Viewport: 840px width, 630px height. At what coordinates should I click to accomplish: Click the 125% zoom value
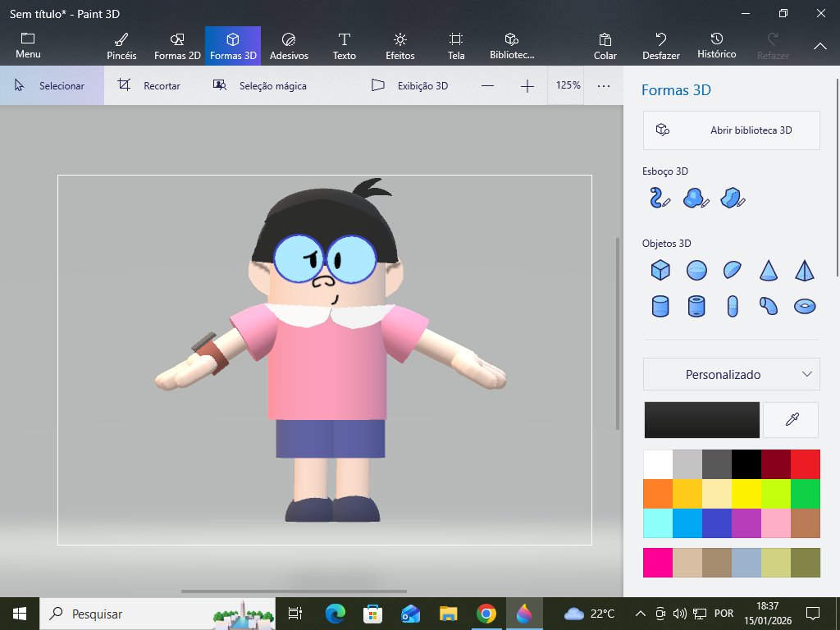click(x=568, y=85)
